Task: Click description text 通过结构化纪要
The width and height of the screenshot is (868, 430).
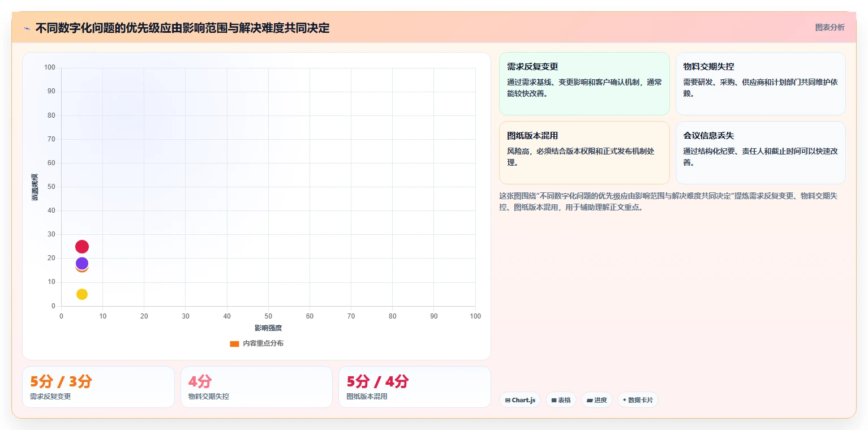Action: (760, 157)
